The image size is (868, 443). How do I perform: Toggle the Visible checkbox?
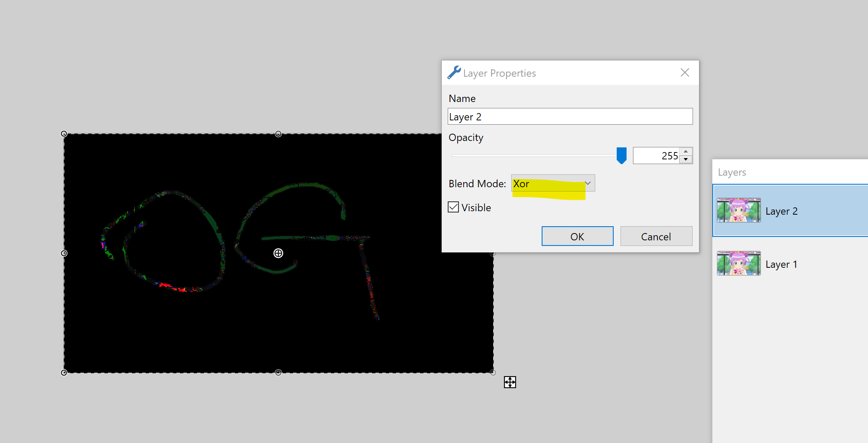point(453,207)
